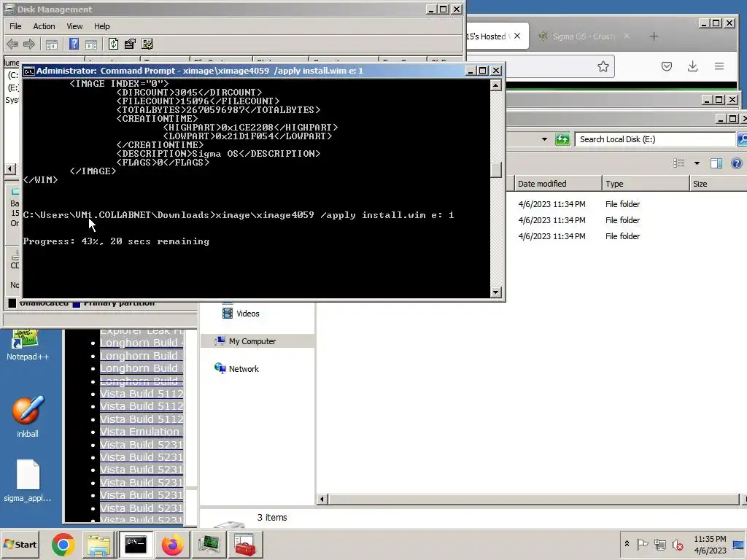Click the taskbar clock showing 11:35 PM
This screenshot has height=560, width=747.
[x=710, y=544]
